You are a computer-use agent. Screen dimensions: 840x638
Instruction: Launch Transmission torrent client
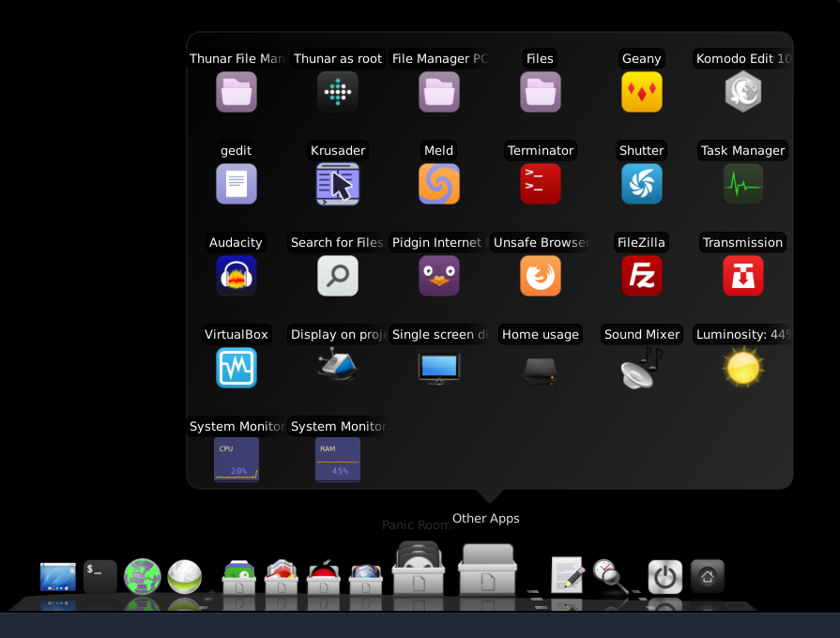click(x=743, y=276)
